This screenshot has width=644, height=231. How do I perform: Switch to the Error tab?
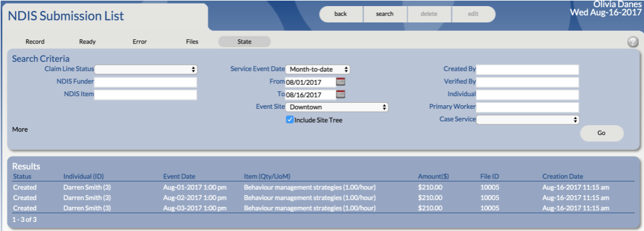coord(140,42)
